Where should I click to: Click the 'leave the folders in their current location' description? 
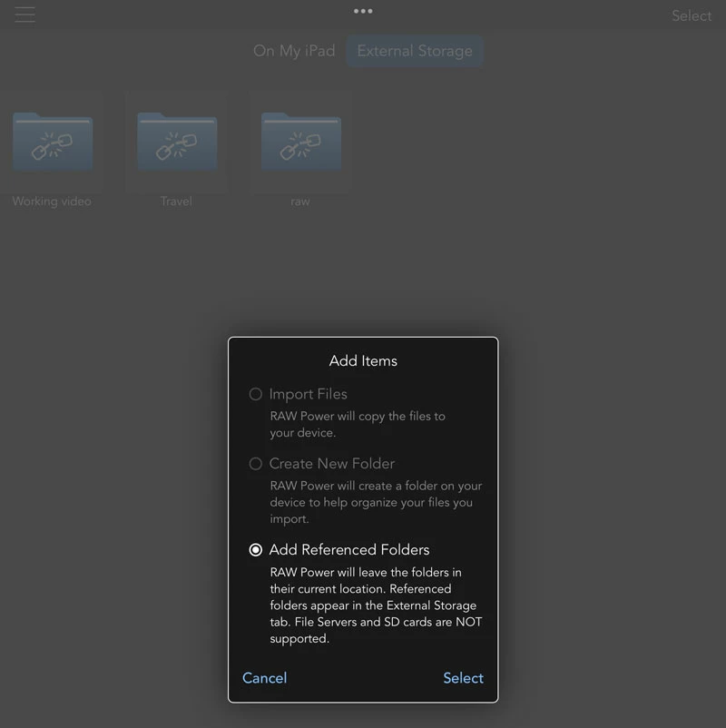click(376, 605)
